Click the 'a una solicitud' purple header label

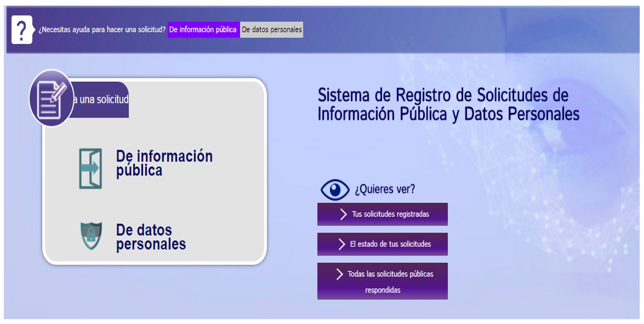point(101,99)
